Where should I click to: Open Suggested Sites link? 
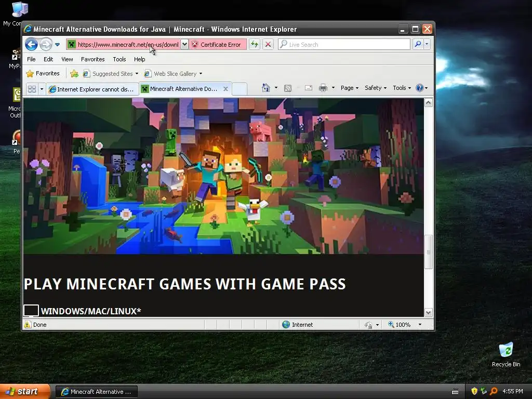pos(111,74)
